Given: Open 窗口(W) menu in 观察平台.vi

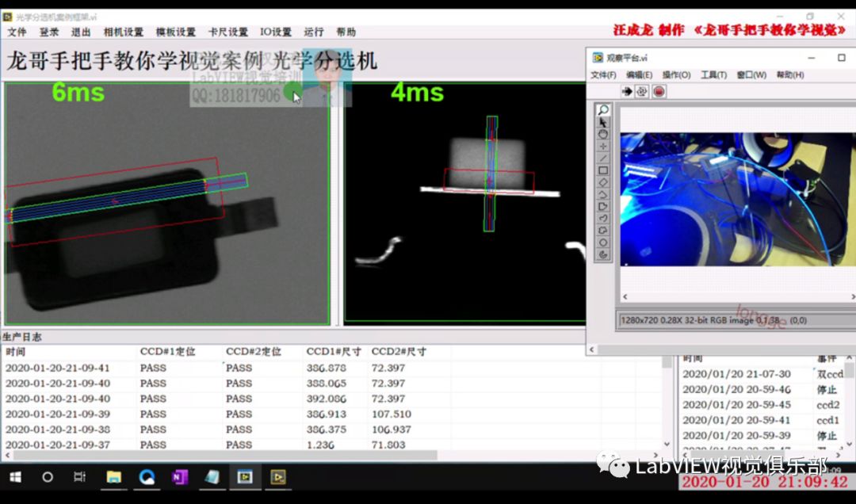Looking at the screenshot, I should [751, 74].
